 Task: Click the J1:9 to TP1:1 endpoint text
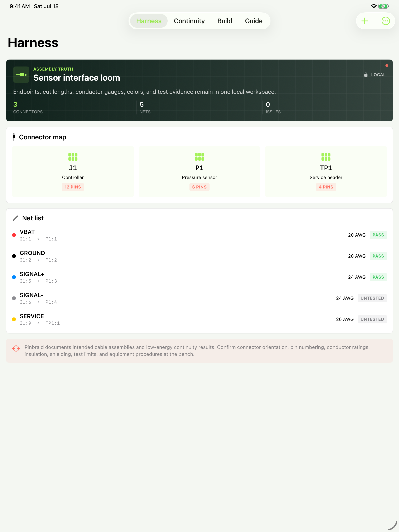point(40,323)
